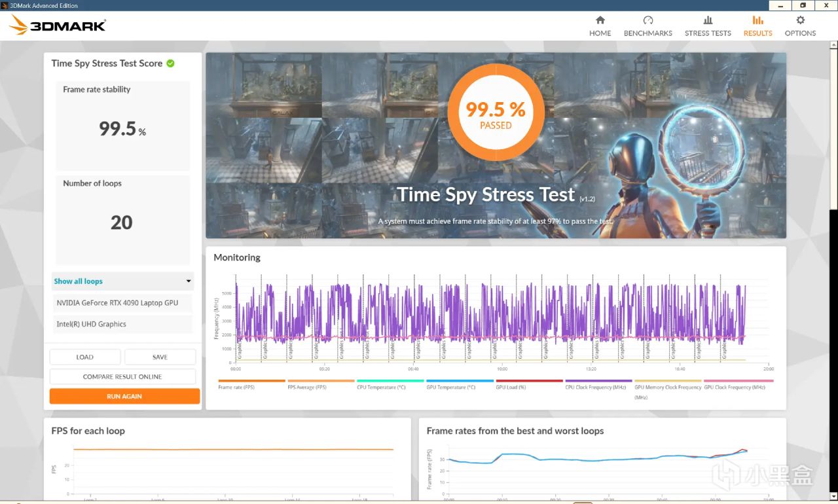Click the Frame rate stability label

point(97,90)
